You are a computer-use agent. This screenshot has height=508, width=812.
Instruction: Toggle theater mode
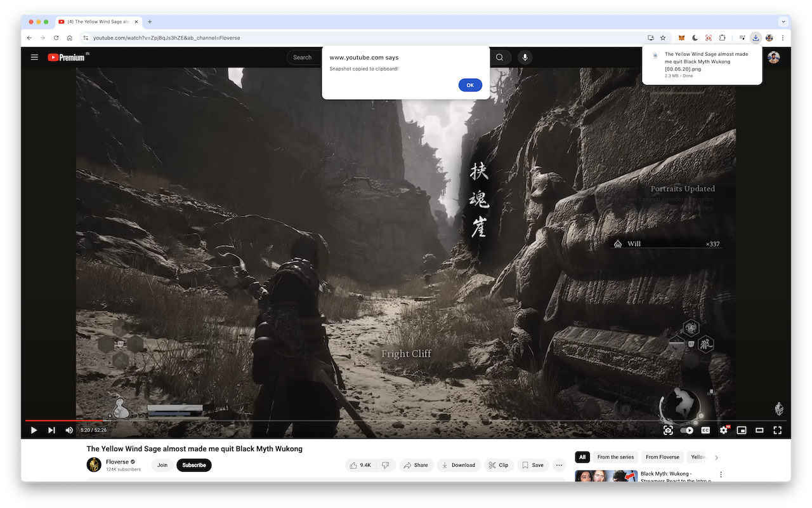click(x=759, y=430)
